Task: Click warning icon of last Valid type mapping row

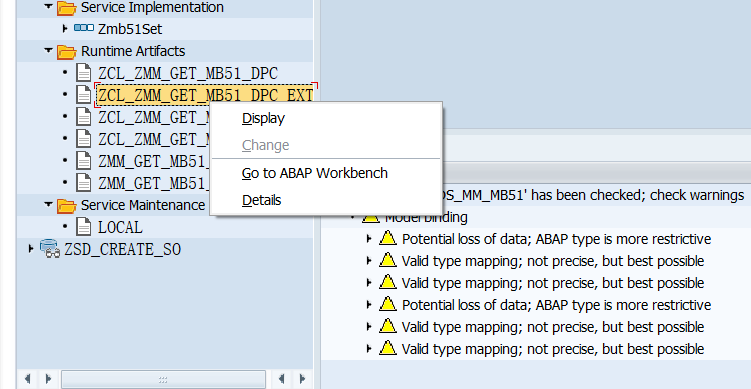Action: pos(387,348)
